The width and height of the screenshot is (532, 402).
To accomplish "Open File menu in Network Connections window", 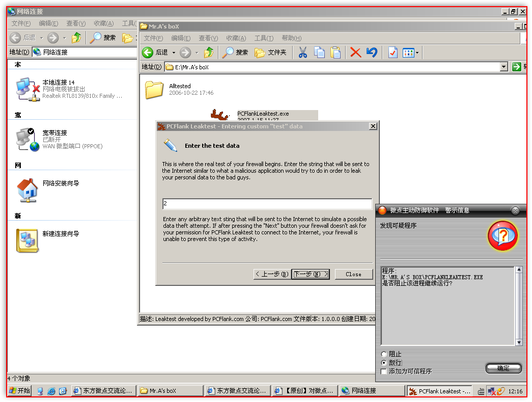I will (x=21, y=23).
